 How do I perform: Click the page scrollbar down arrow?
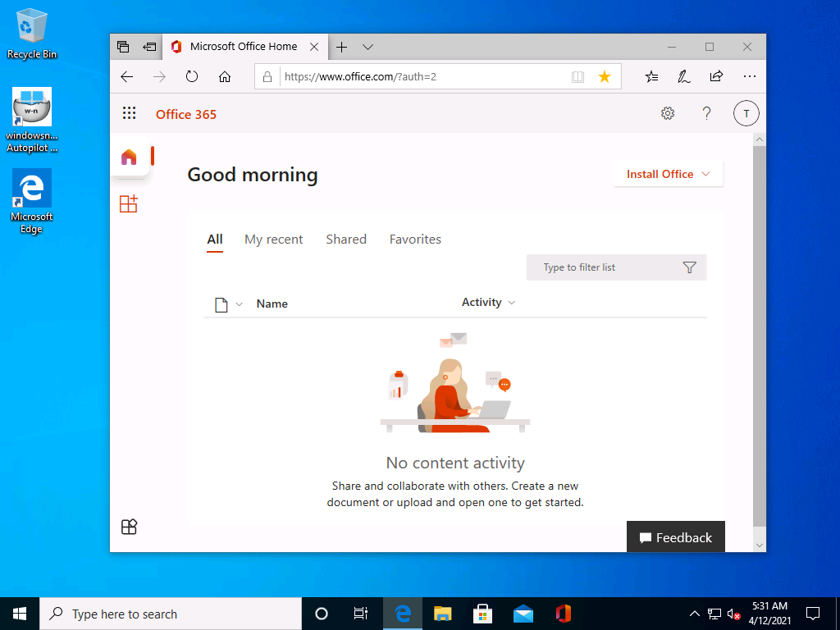click(759, 545)
